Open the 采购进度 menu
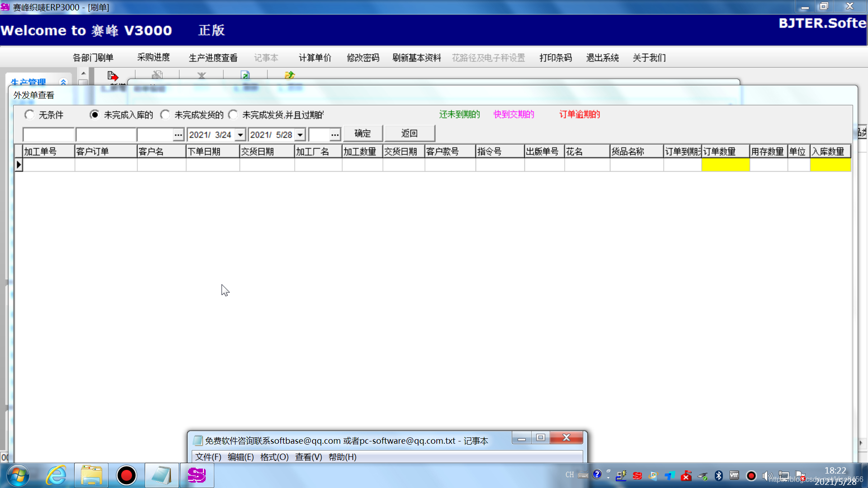The width and height of the screenshot is (868, 488). pos(154,58)
